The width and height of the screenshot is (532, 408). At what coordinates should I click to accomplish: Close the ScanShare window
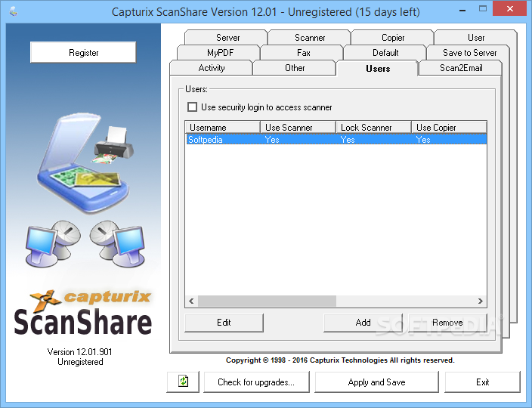point(509,9)
